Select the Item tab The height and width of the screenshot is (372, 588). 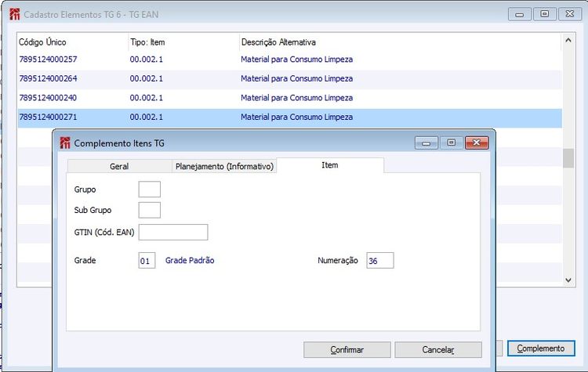[x=329, y=165]
